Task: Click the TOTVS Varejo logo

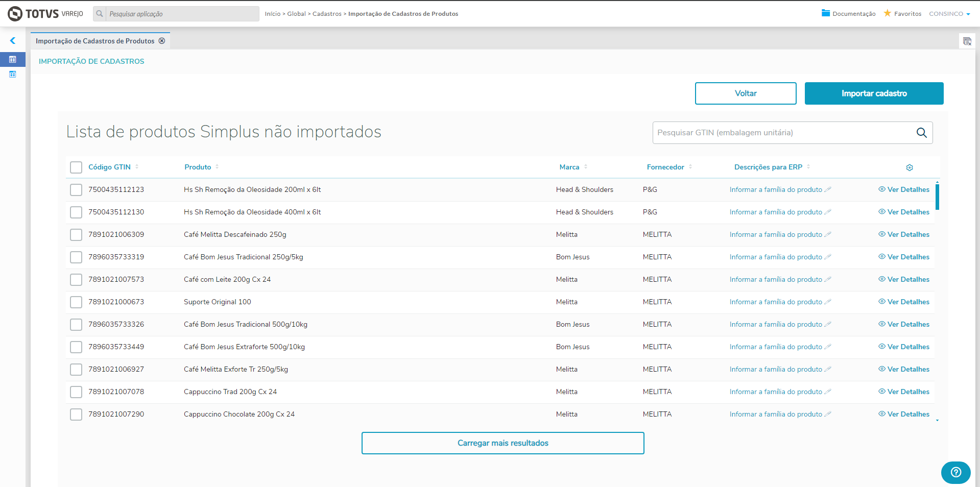Action: [45, 14]
